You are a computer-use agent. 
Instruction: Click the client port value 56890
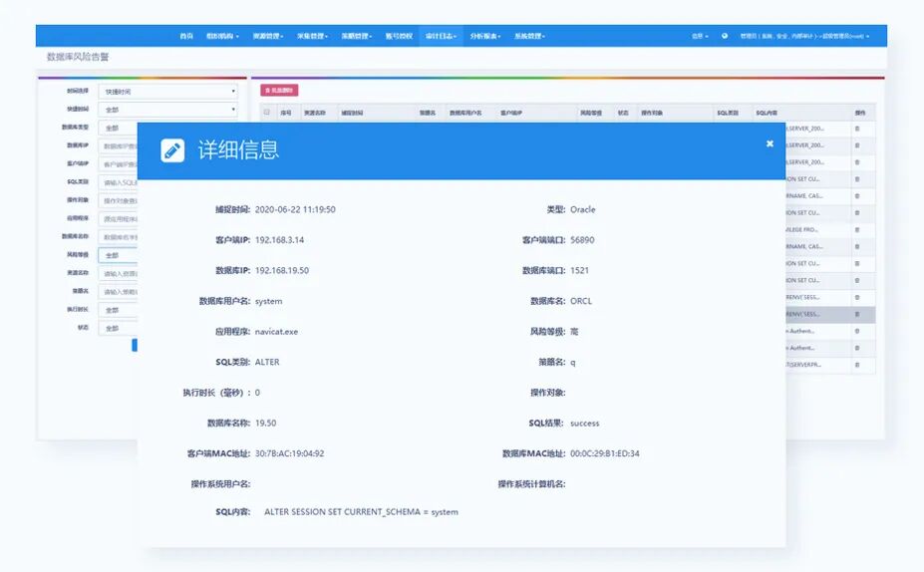[x=582, y=240]
